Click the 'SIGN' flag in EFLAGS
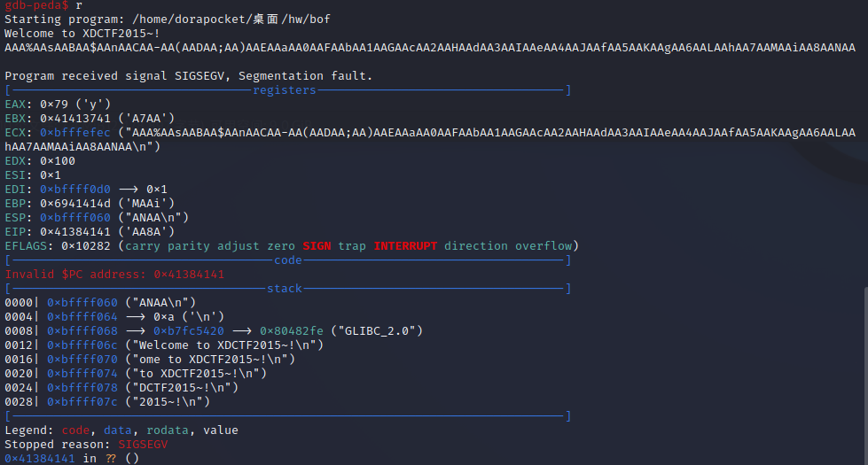The height and width of the screenshot is (465, 868). tap(317, 246)
